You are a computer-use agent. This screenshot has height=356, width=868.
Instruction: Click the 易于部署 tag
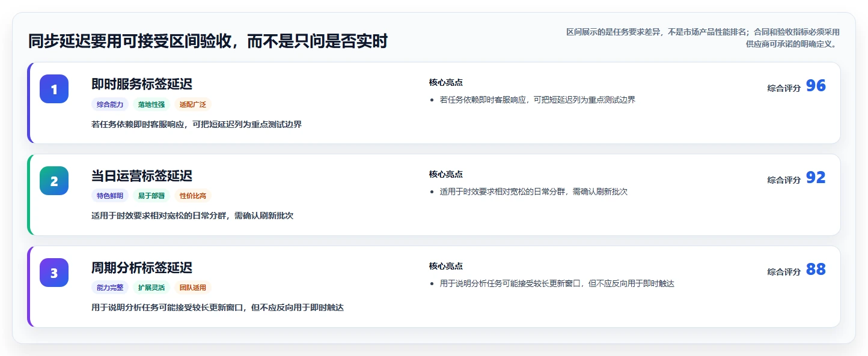(x=151, y=196)
